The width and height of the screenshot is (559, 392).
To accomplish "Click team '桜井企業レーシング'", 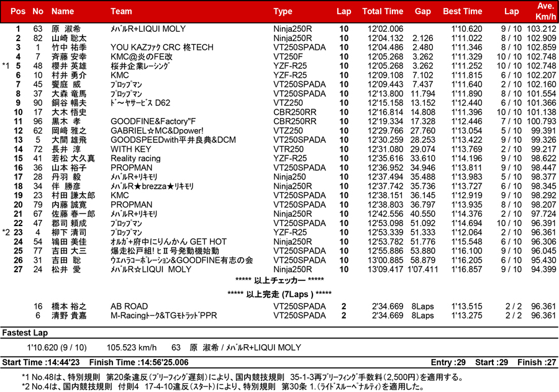I will pos(140,66).
